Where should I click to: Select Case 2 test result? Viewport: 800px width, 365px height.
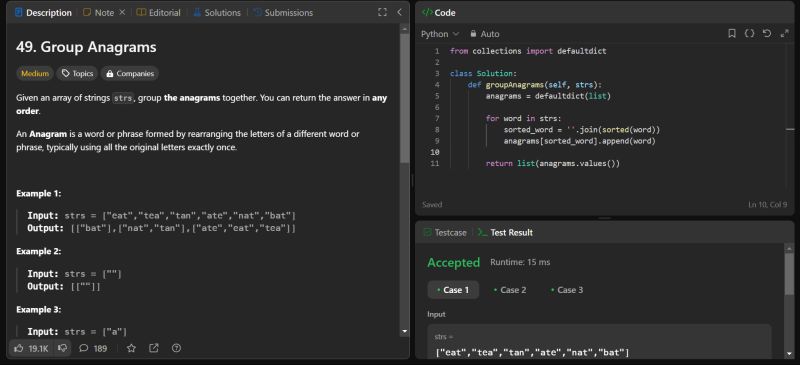[x=510, y=290]
